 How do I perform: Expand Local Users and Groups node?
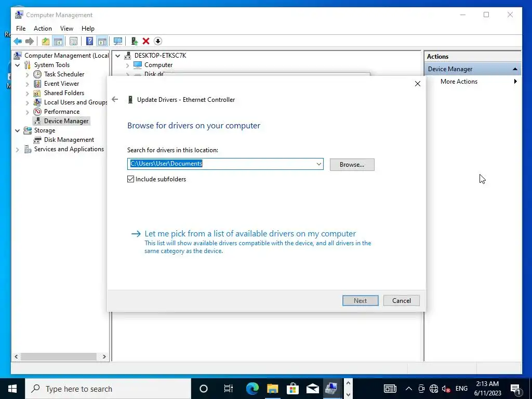[28, 102]
